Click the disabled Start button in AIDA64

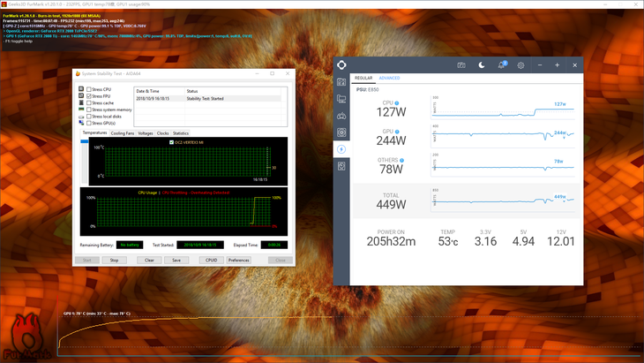(x=87, y=261)
